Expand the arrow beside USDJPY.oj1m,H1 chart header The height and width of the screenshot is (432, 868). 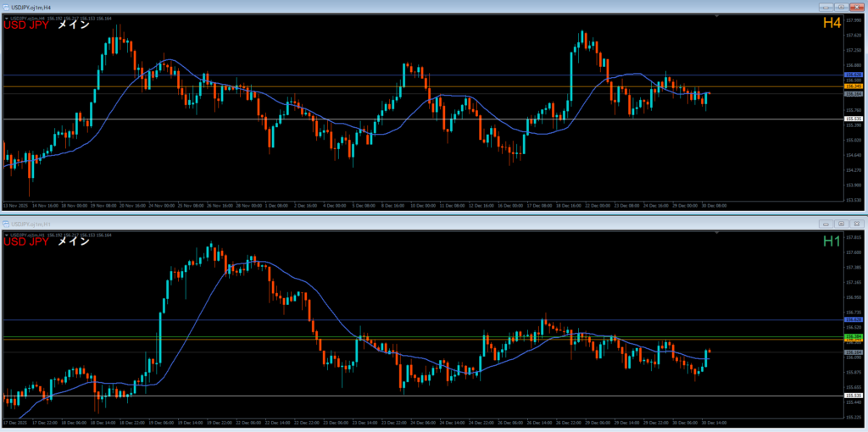pyautogui.click(x=6, y=234)
